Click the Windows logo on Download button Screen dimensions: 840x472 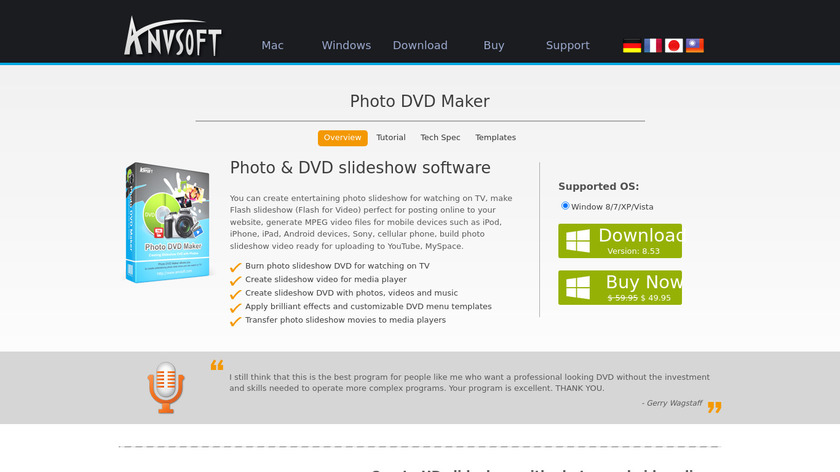tap(578, 241)
